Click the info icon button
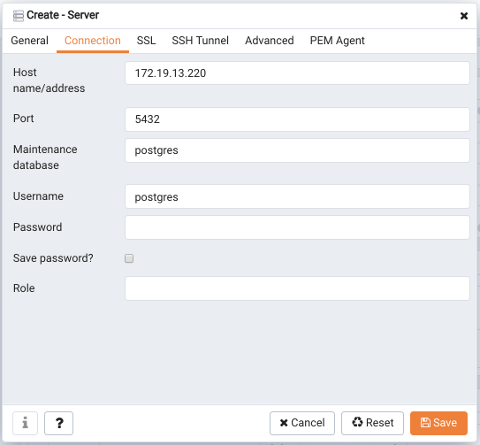Screen dimensions: 480x445 click(x=25, y=423)
